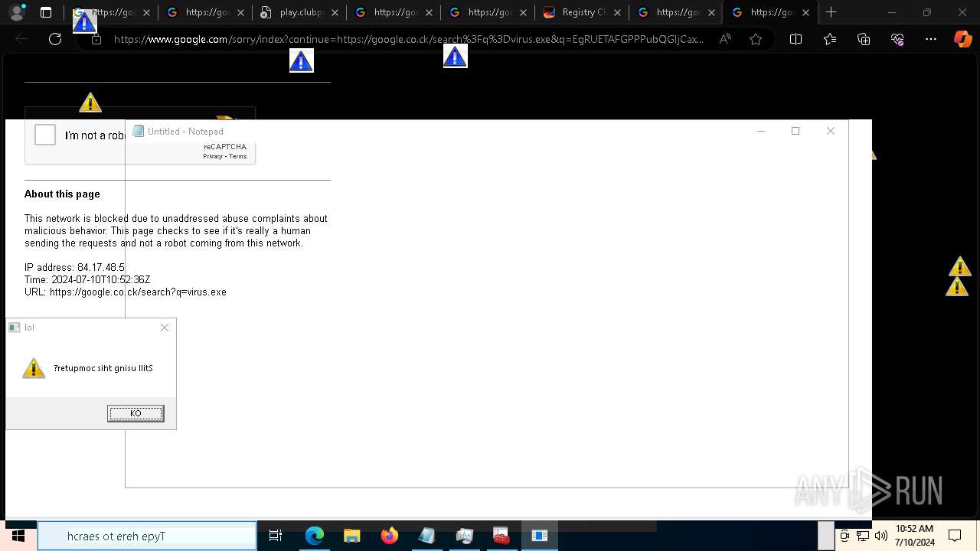Close the Registry Cl tab
Screen dimensions: 980x551
(617, 12)
